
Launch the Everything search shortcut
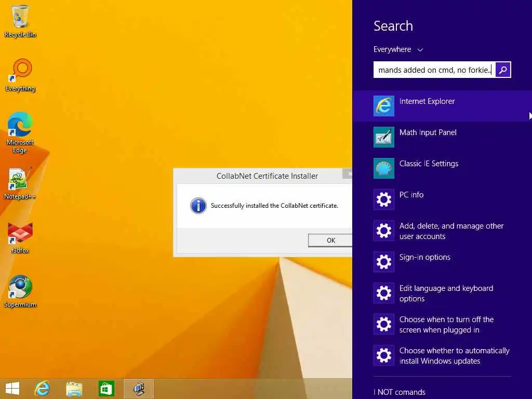[20, 75]
